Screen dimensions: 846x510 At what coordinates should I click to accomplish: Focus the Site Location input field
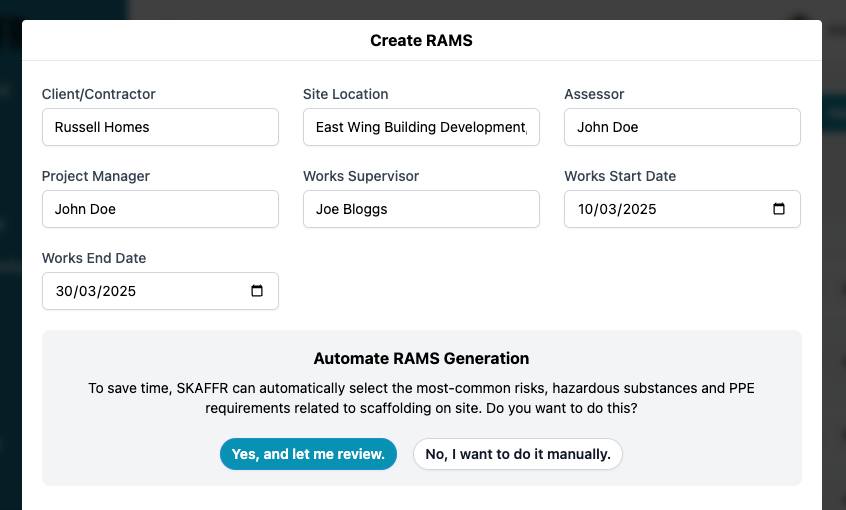(421, 127)
